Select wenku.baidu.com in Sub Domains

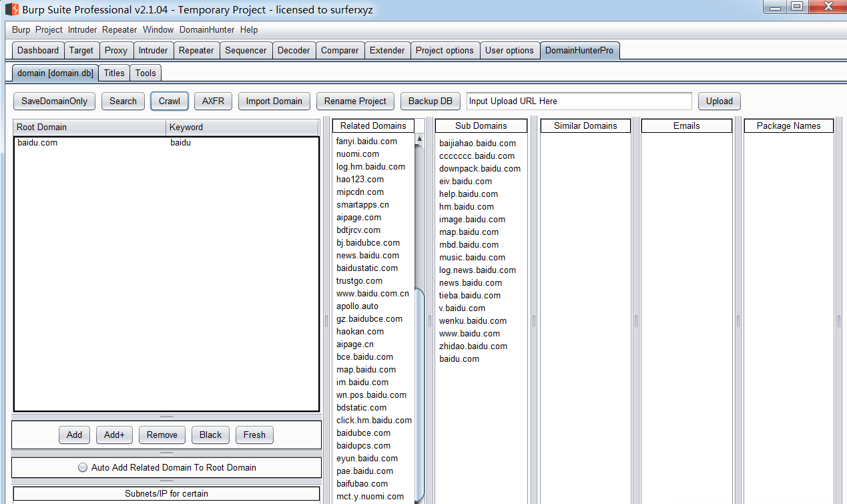click(473, 321)
